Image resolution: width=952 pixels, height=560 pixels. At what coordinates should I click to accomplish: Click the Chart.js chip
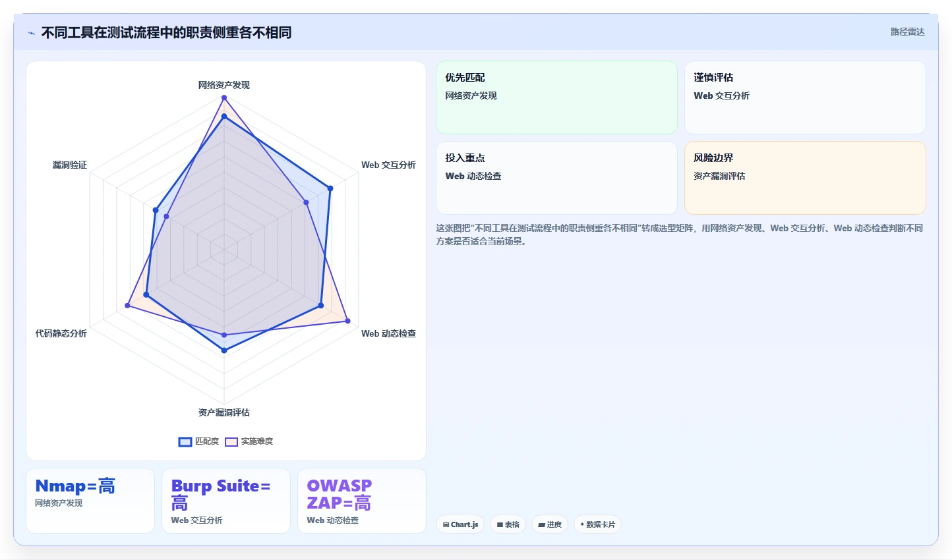click(x=460, y=524)
